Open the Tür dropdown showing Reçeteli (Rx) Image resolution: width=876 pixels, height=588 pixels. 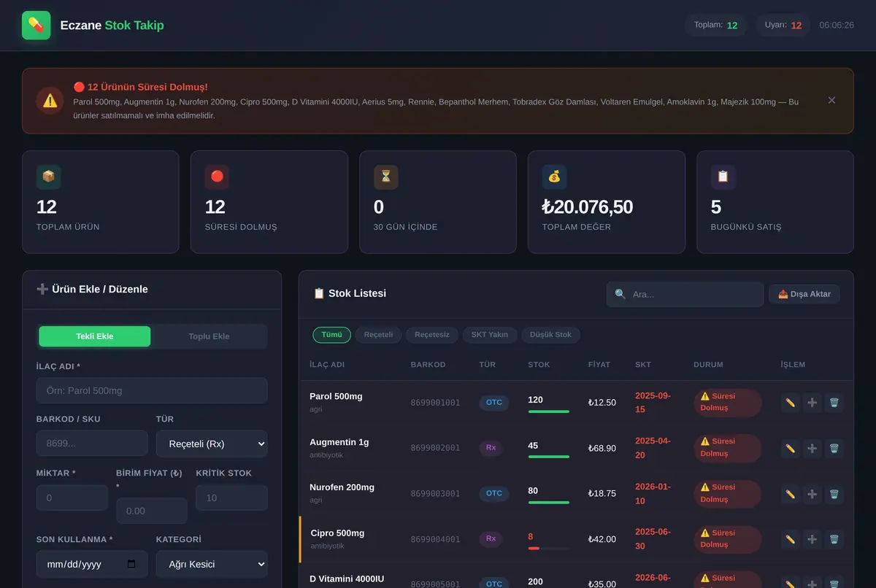pos(212,444)
